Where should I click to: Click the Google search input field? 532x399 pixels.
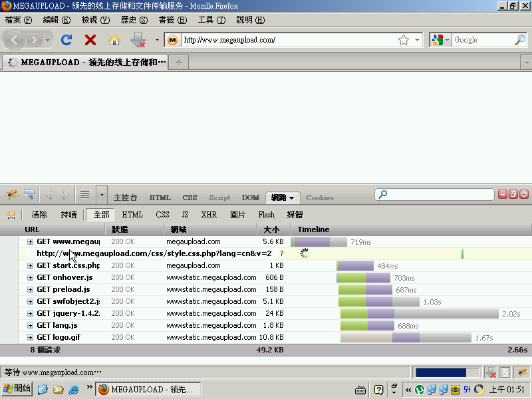(x=483, y=40)
